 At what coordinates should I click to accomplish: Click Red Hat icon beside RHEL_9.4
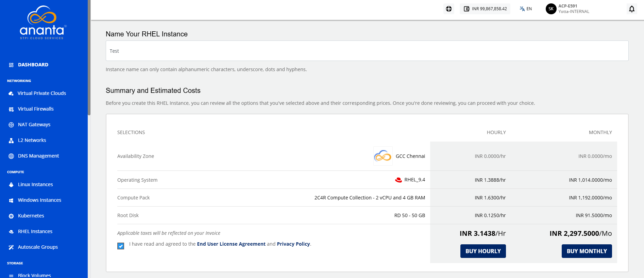399,180
